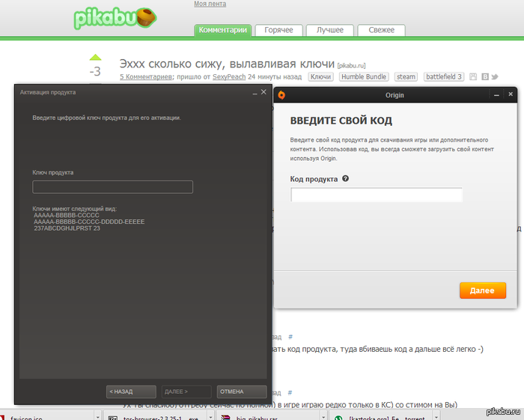Open SexyPeach user profile link

click(x=229, y=77)
